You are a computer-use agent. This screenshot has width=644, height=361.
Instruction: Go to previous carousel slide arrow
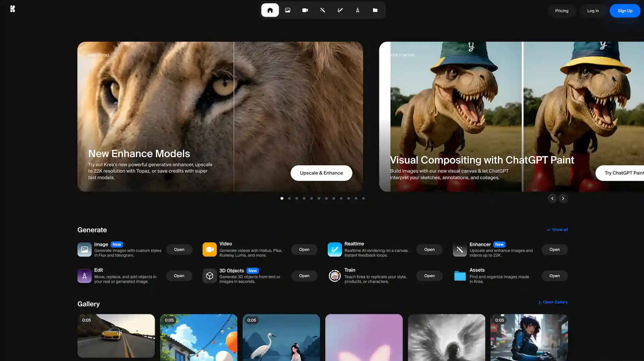[x=552, y=198]
